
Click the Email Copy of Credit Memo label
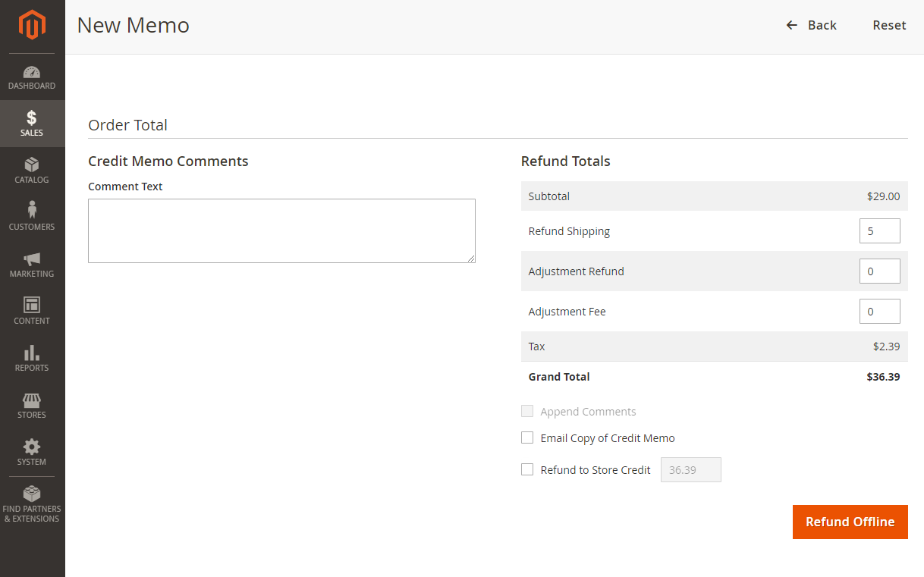coord(608,438)
